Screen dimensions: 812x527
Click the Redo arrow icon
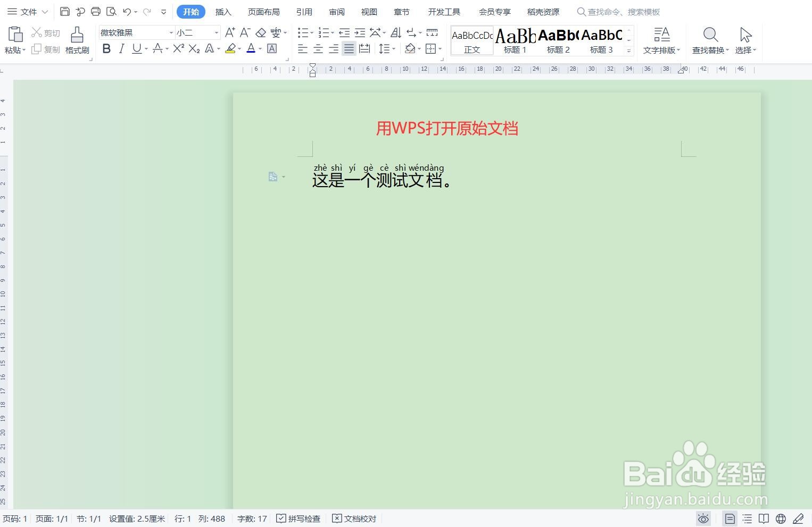pyautogui.click(x=146, y=11)
